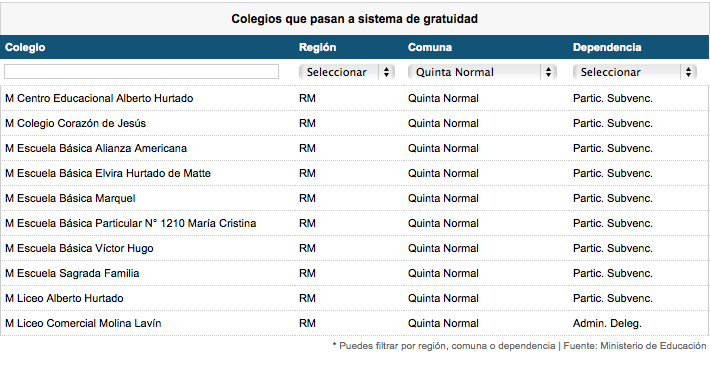The image size is (710, 365).
Task: Select M Liceo Comercial Molina Lavín row
Action: (x=355, y=323)
